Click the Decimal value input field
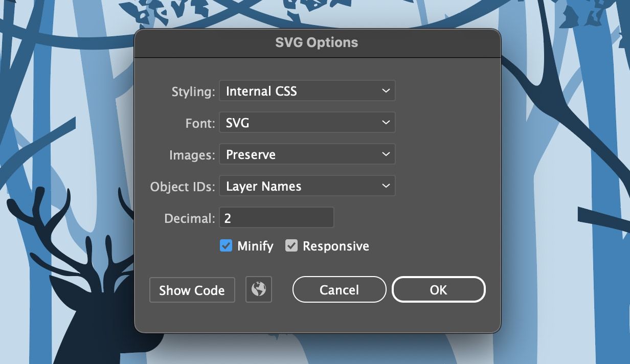Screen dimensions: 630x364 276,217
